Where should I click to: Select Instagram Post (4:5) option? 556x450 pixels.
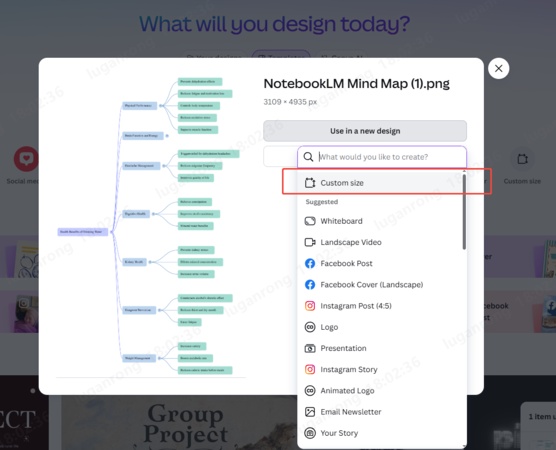coord(379,306)
